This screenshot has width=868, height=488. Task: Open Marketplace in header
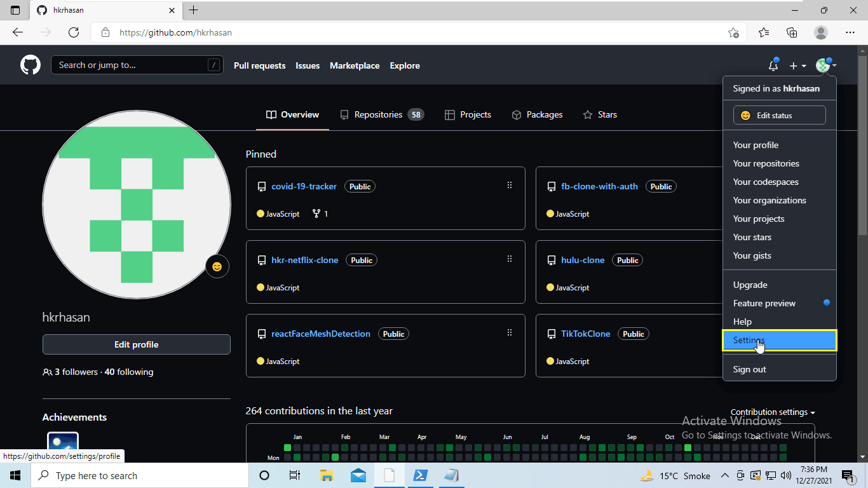[355, 65]
